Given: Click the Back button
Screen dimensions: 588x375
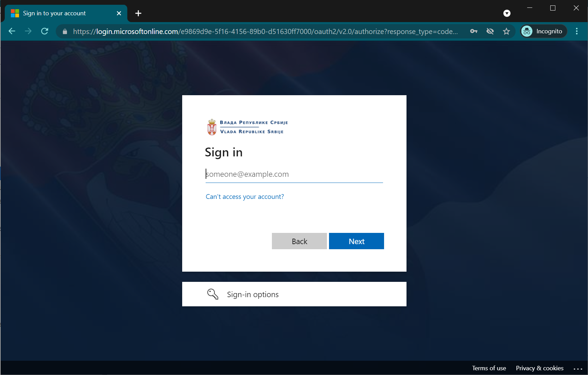Looking at the screenshot, I should (299, 241).
